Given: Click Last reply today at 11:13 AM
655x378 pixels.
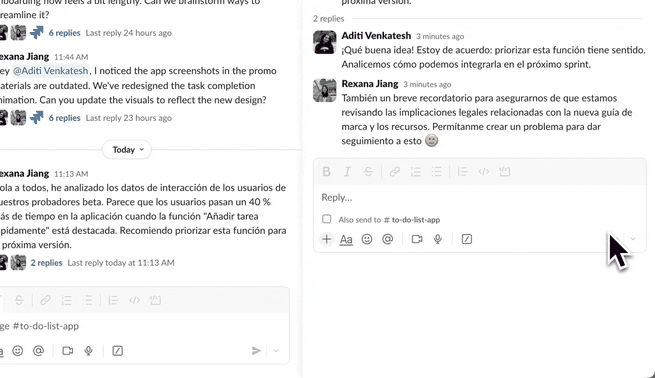Looking at the screenshot, I should [121, 263].
